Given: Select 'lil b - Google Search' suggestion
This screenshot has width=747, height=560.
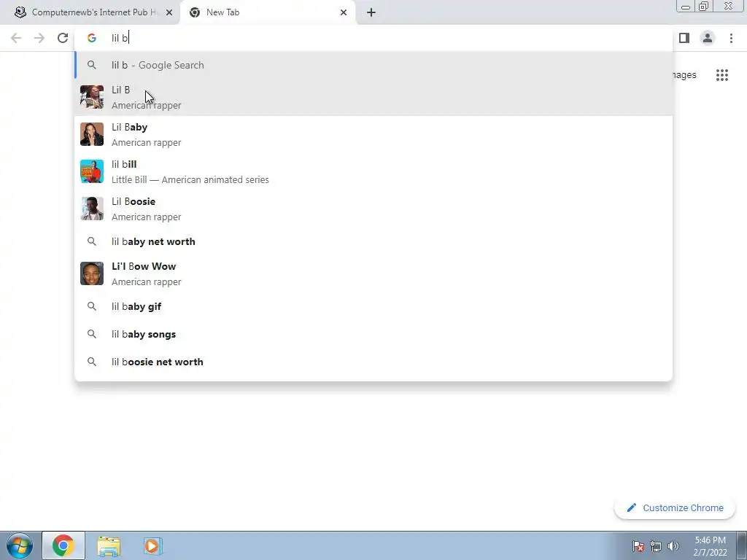Looking at the screenshot, I should 373,65.
